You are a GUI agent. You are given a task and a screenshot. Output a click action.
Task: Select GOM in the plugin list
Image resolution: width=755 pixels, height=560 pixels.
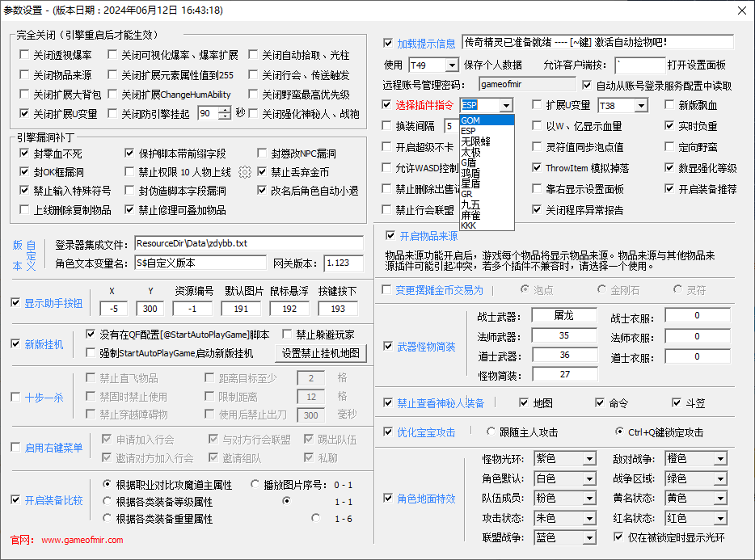click(x=487, y=120)
